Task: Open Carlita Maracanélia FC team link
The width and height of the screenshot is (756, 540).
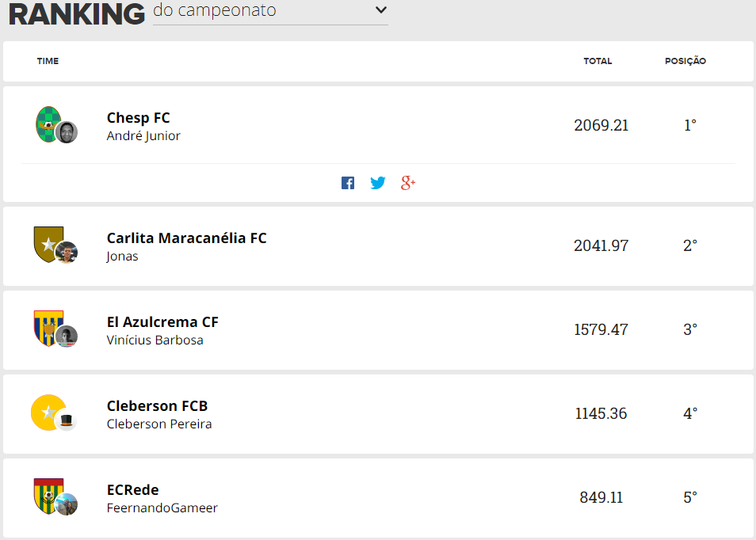Action: click(x=186, y=238)
